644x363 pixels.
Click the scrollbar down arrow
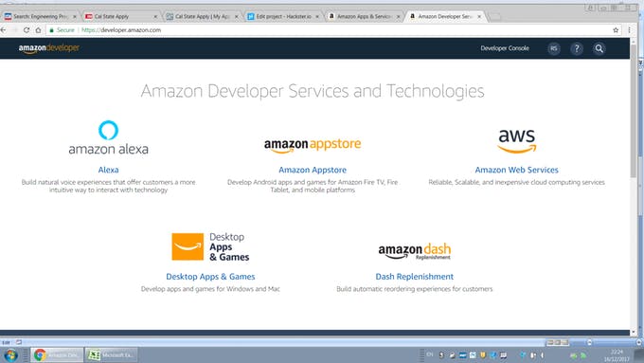click(634, 332)
